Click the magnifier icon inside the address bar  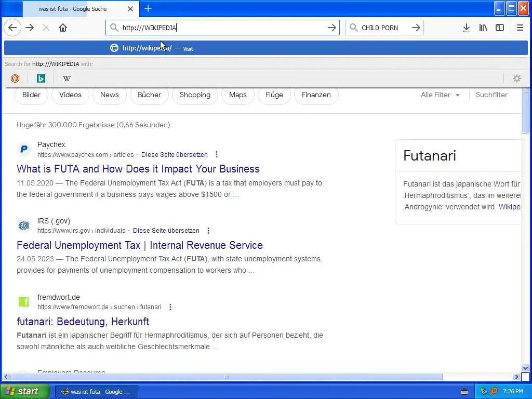[x=114, y=28]
